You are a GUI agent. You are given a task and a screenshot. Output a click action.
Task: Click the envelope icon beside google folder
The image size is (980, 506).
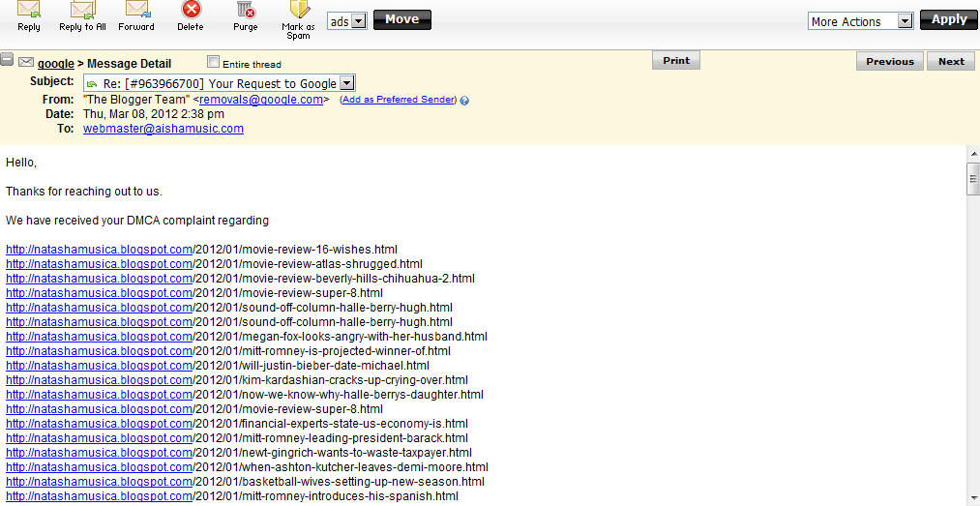[25, 62]
